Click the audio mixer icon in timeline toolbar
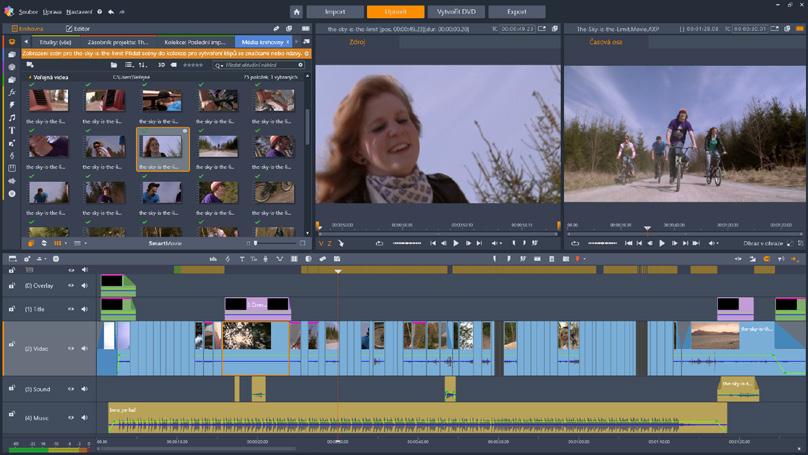The width and height of the screenshot is (808, 455). click(x=213, y=259)
